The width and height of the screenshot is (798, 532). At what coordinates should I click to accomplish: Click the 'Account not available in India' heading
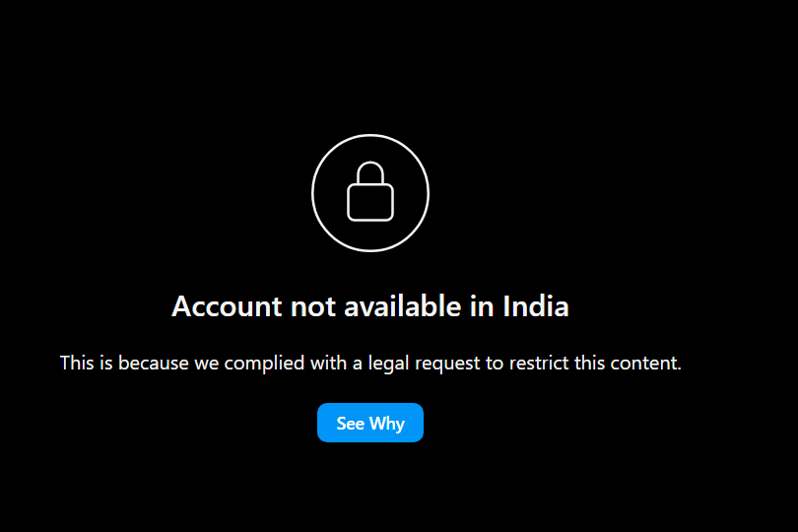click(x=370, y=306)
